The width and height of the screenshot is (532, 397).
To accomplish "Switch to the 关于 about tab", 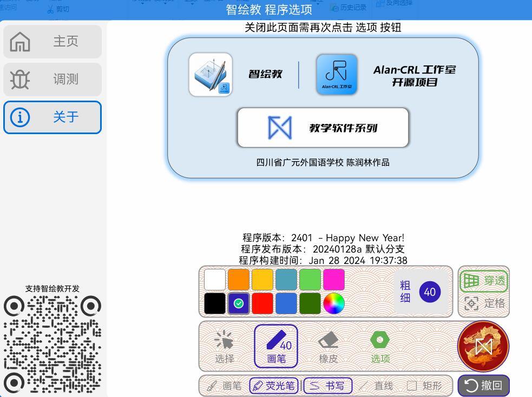I will pyautogui.click(x=52, y=117).
